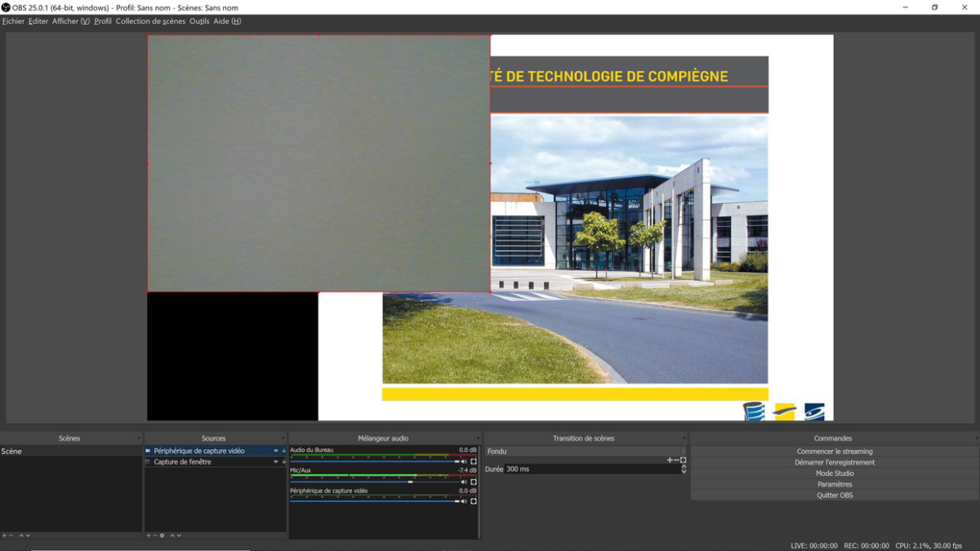
Task: Hide Périphérique de capture vidéo source
Action: point(276,451)
